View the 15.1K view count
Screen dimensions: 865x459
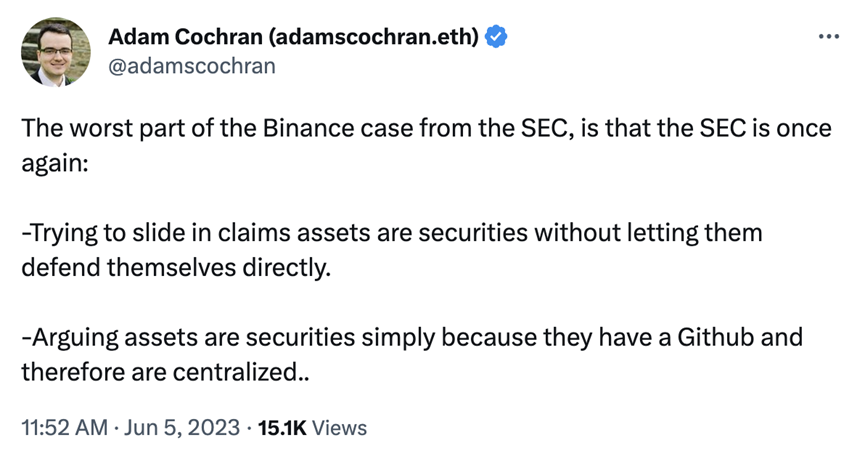click(x=282, y=428)
